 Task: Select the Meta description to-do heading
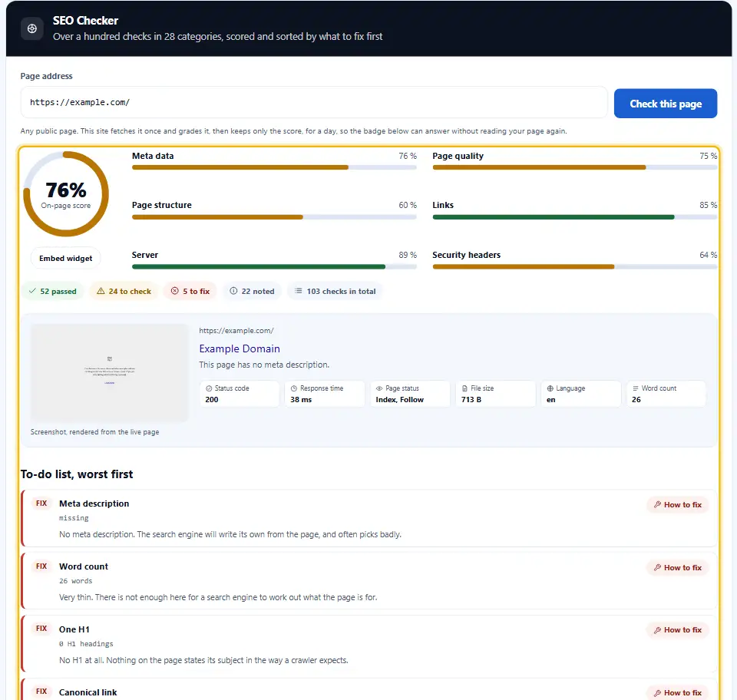(94, 504)
